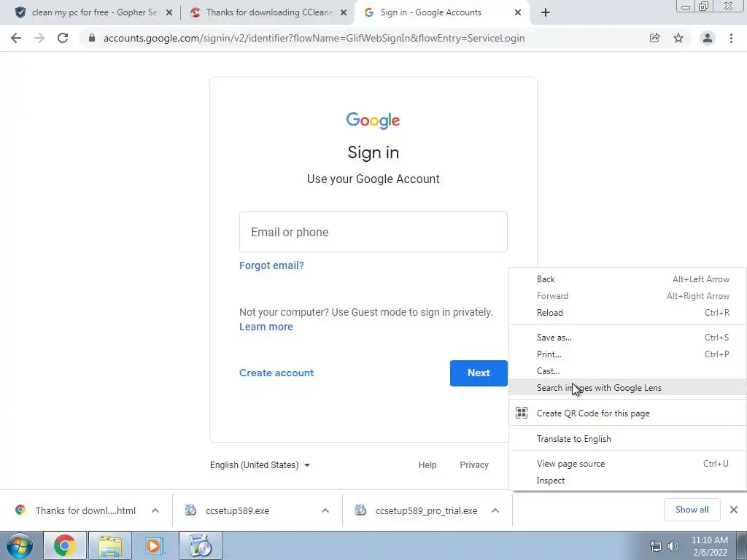This screenshot has height=560, width=747.
Task: Select Create QR Code for this page
Action: click(628, 413)
